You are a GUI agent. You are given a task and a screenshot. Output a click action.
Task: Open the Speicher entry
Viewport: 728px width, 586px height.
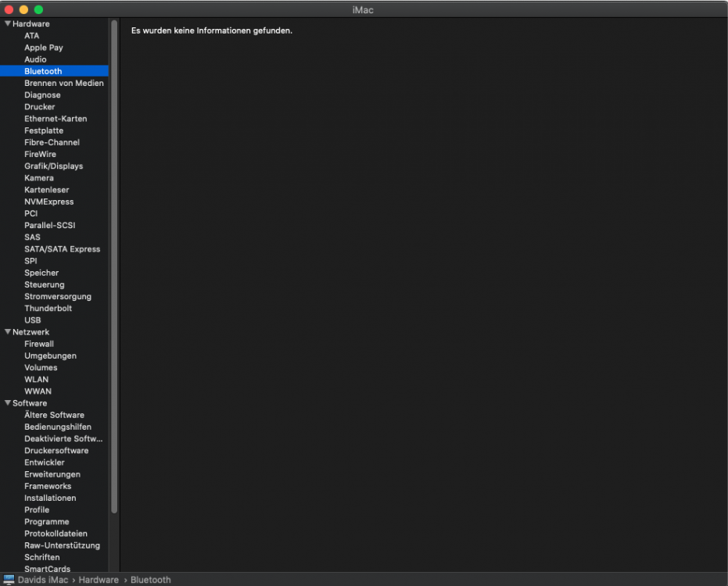[41, 273]
